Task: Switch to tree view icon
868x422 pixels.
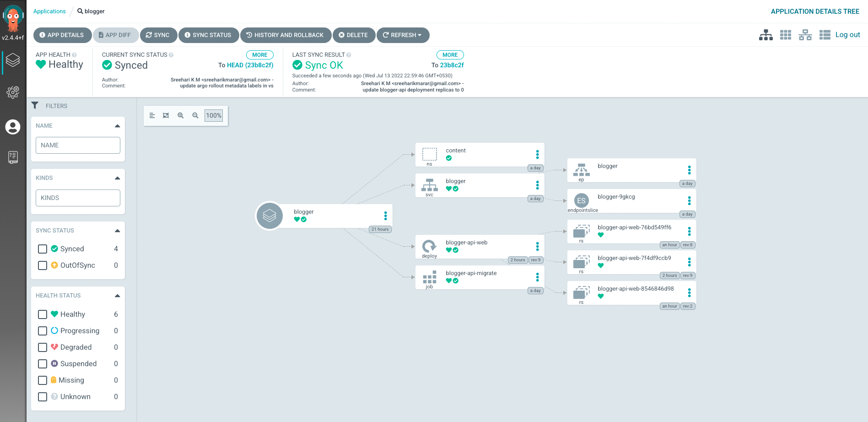Action: point(766,35)
